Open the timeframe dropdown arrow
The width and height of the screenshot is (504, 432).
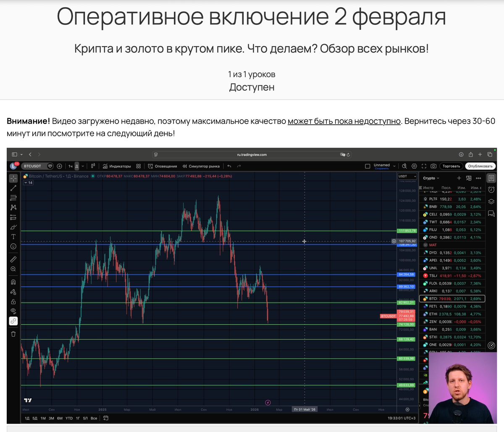[x=83, y=166]
